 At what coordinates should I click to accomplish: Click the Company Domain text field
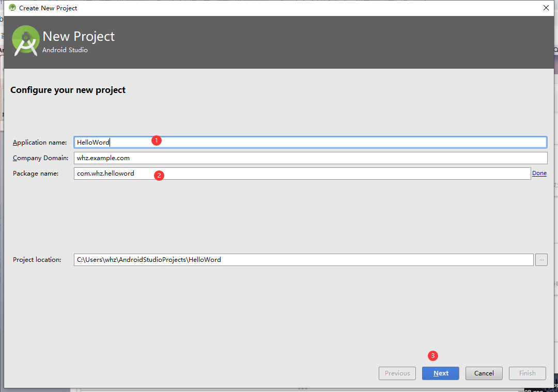pos(311,158)
